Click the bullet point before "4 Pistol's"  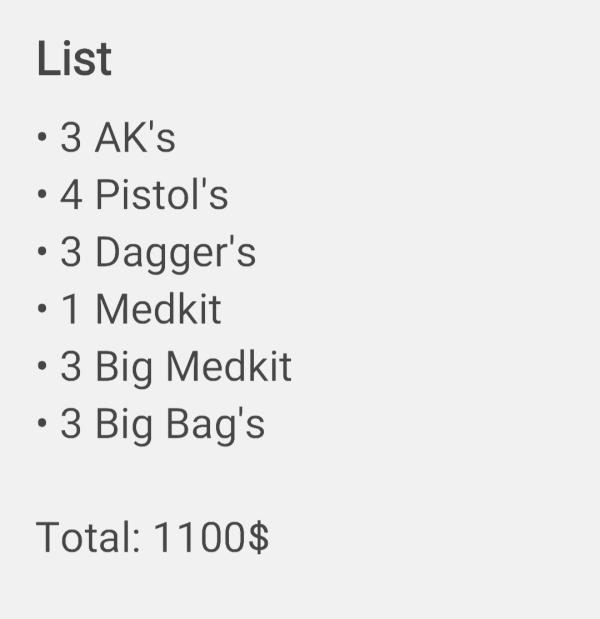pyautogui.click(x=41, y=195)
